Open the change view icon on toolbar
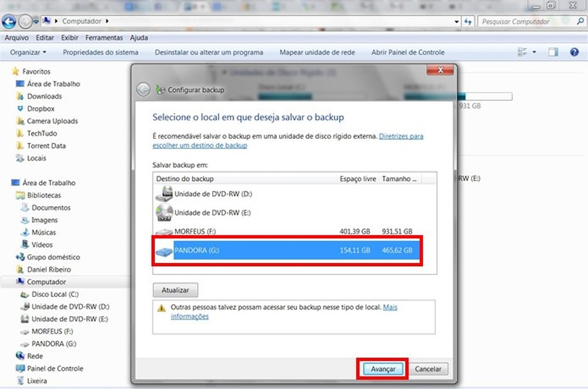 tap(523, 52)
